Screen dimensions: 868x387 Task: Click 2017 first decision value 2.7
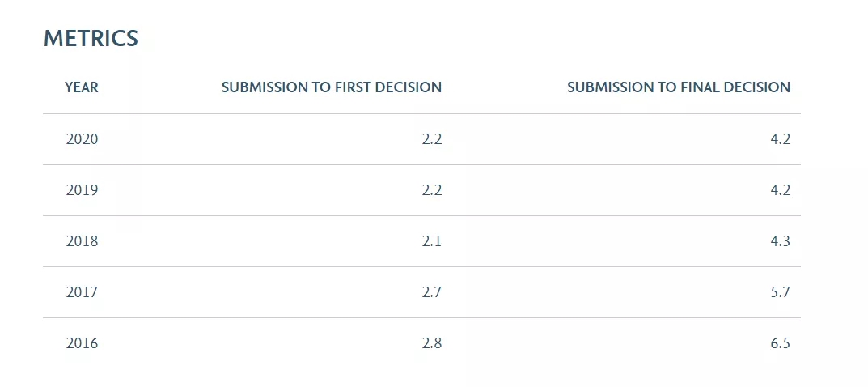pyautogui.click(x=432, y=292)
